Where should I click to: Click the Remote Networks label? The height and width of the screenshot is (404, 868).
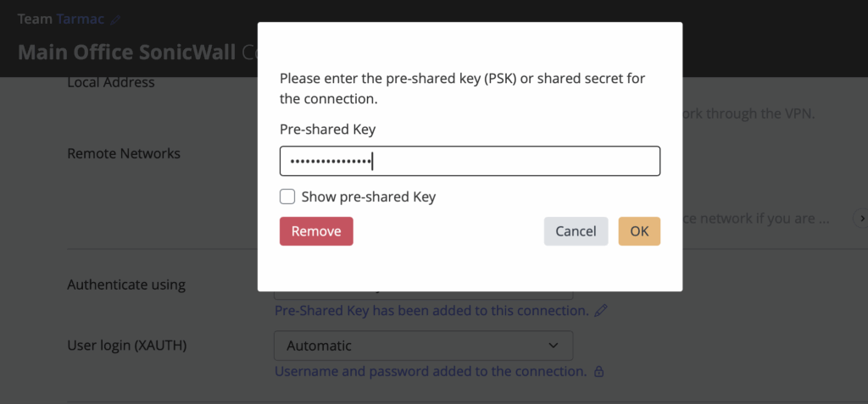click(124, 154)
